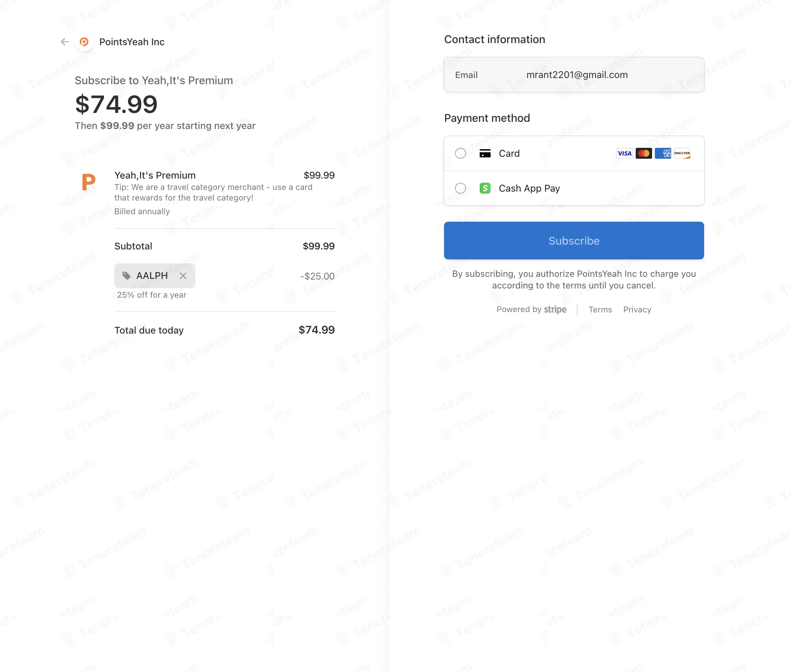Select the Cash App Pay radio button
The height and width of the screenshot is (672, 791).
pos(461,188)
